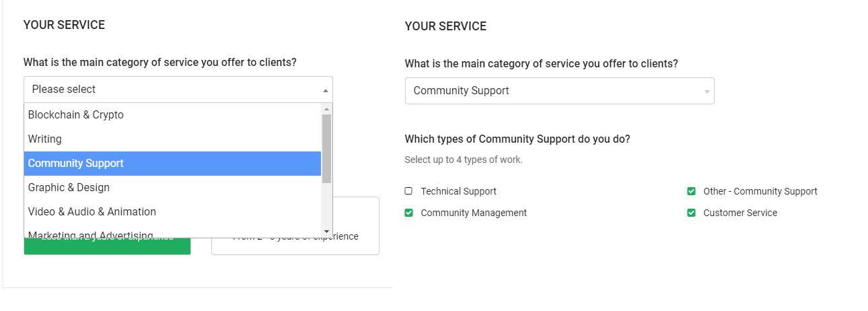
Task: Uncheck the Other - Community Support checkbox
Action: (691, 191)
